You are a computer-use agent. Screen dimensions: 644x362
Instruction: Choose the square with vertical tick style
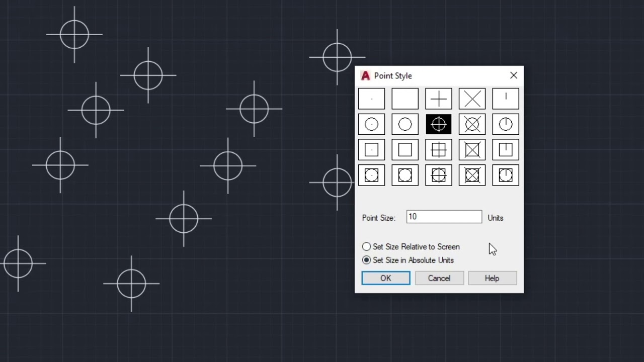point(506,150)
